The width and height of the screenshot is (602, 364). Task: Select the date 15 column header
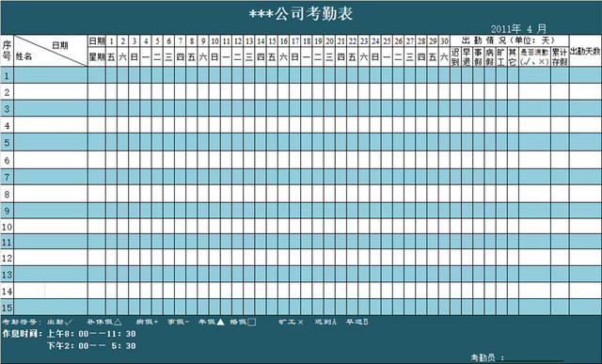tap(272, 41)
